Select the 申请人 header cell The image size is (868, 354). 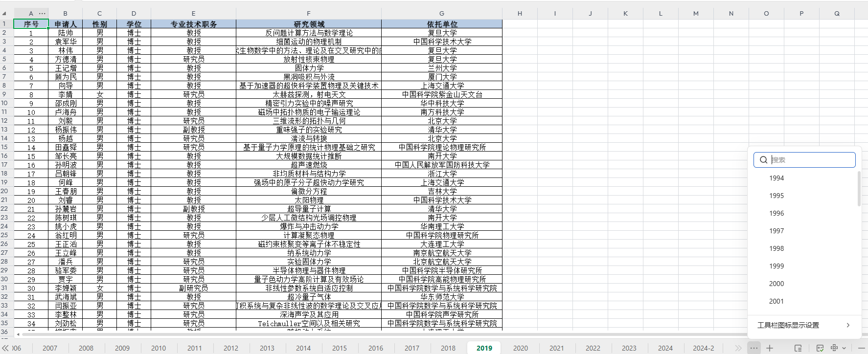point(66,24)
